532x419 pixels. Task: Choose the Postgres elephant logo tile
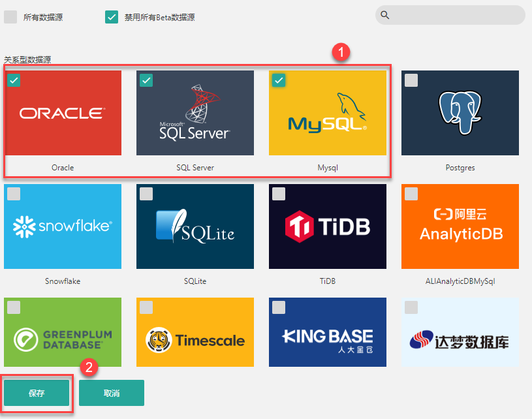coord(460,114)
